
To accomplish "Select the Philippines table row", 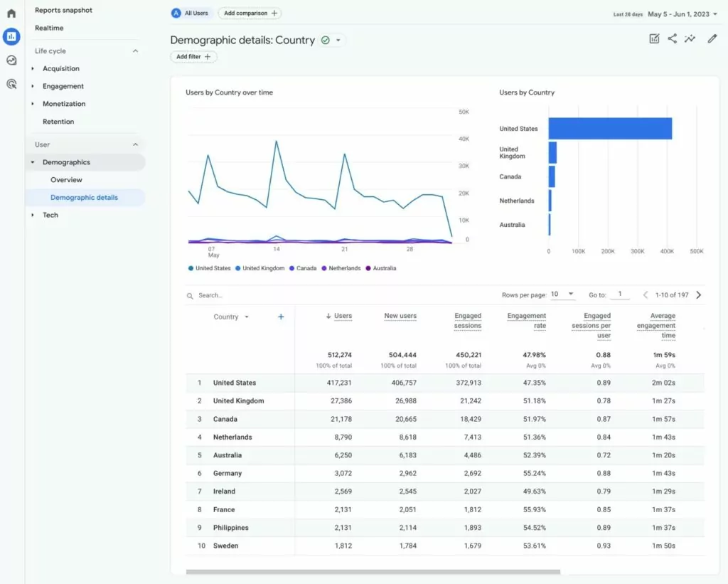I will [x=445, y=528].
